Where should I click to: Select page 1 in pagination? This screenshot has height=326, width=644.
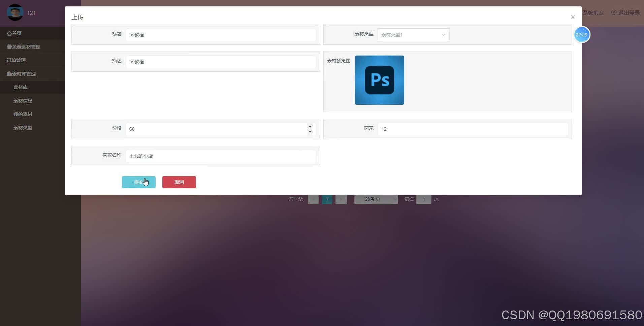point(327,199)
